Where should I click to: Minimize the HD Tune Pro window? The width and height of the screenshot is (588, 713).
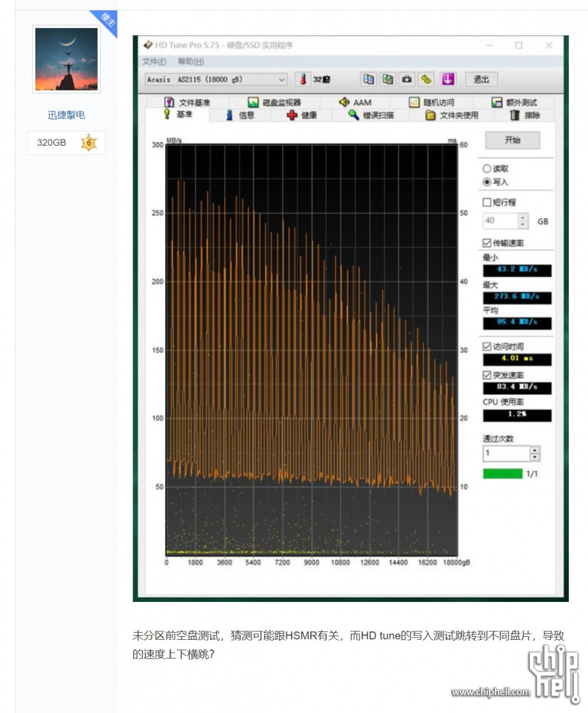click(490, 45)
